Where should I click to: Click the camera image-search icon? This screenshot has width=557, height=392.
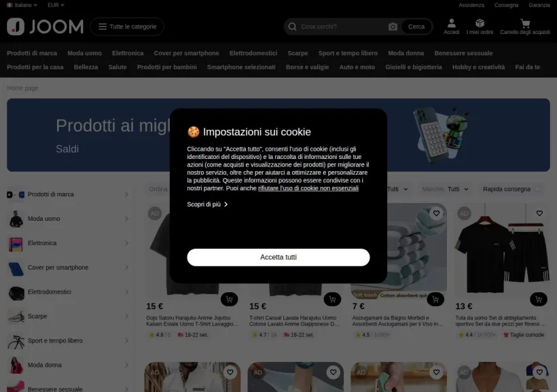[393, 26]
